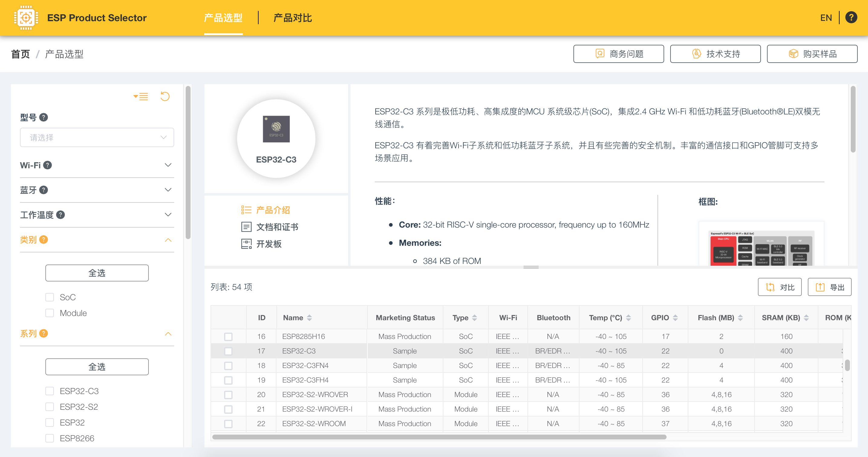Select row checkbox for ESP32-C3FN4

coord(228,366)
